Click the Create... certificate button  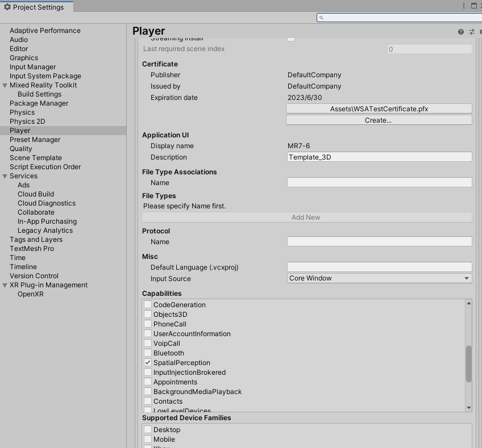click(379, 120)
